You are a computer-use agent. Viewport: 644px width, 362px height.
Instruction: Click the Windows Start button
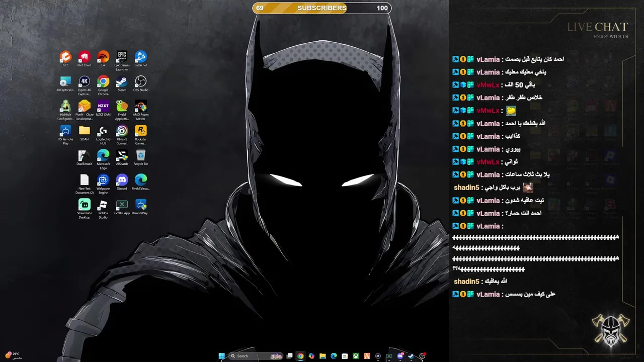(x=222, y=356)
